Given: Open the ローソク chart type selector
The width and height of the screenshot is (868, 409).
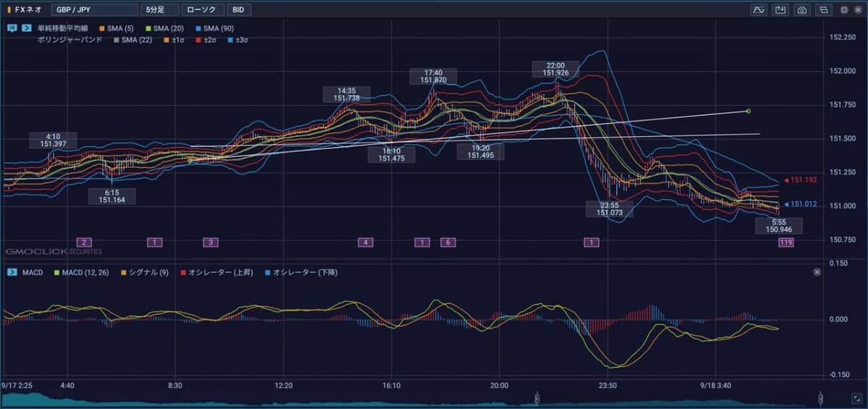Looking at the screenshot, I should 203,10.
